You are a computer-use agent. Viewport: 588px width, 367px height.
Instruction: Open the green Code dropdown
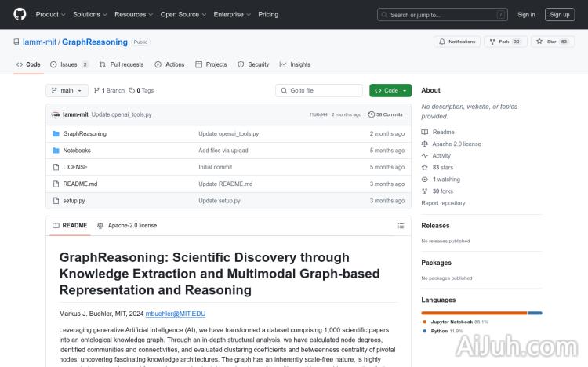point(390,91)
